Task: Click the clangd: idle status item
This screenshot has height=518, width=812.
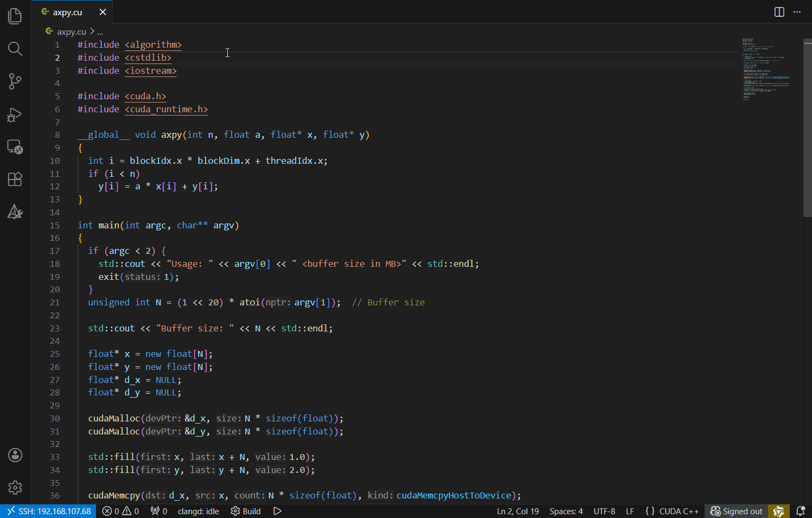Action: point(199,511)
